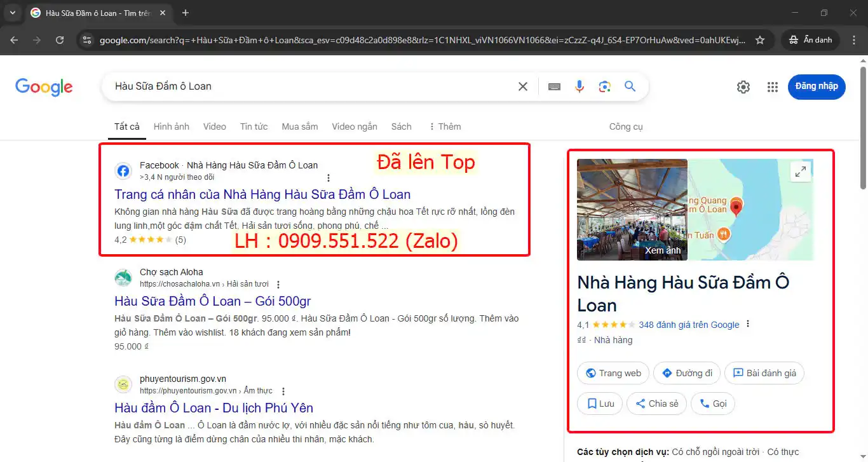View site information icon in address bar
The image size is (868, 462).
click(x=88, y=40)
